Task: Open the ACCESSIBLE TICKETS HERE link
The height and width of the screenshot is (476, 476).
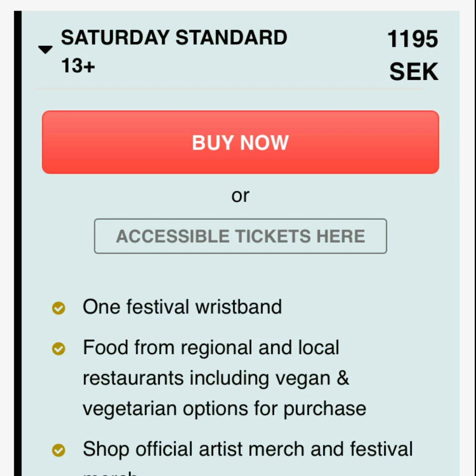Action: click(240, 236)
